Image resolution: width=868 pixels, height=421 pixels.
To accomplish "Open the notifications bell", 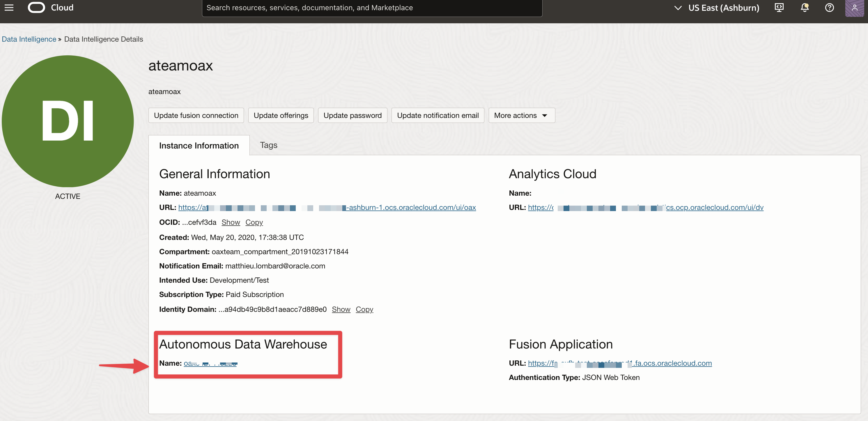I will click(x=805, y=7).
